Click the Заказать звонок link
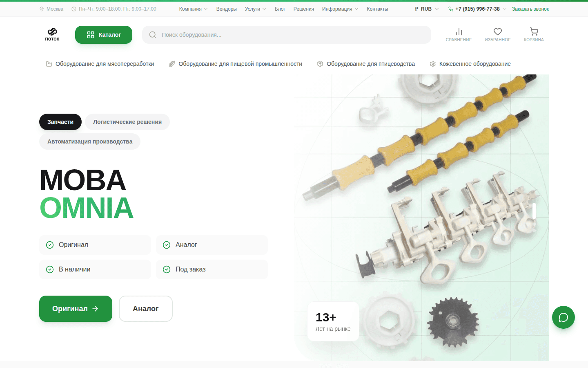Image resolution: width=588 pixels, height=368 pixels. tap(530, 9)
